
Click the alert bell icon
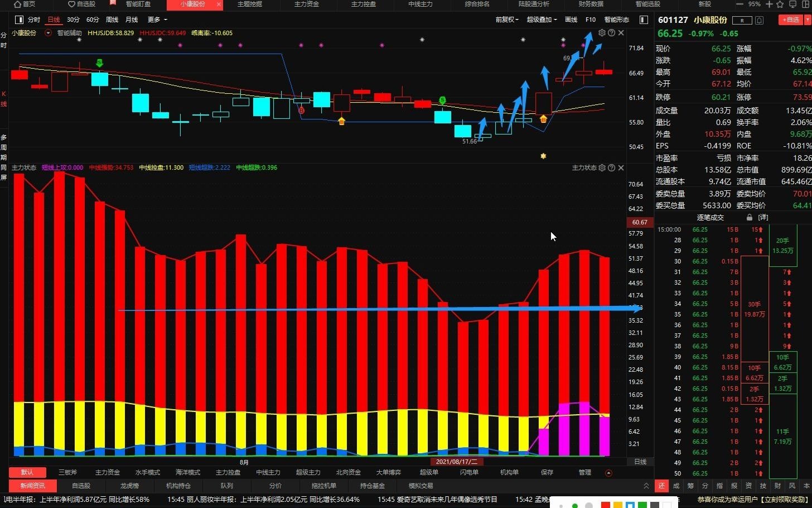(x=759, y=20)
